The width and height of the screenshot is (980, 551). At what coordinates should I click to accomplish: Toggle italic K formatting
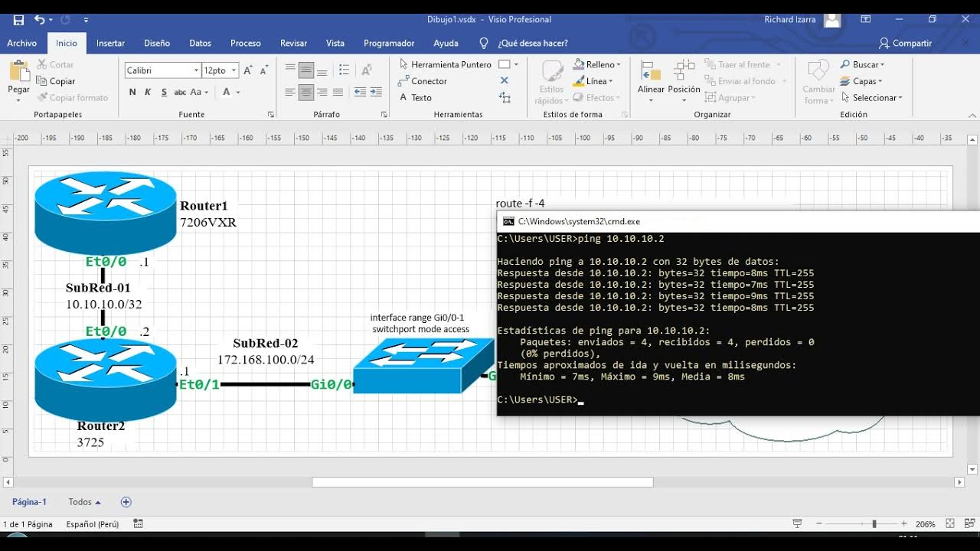149,92
